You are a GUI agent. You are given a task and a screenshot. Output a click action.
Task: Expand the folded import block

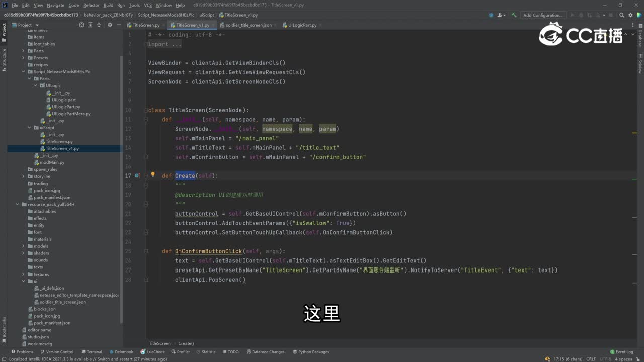165,44
